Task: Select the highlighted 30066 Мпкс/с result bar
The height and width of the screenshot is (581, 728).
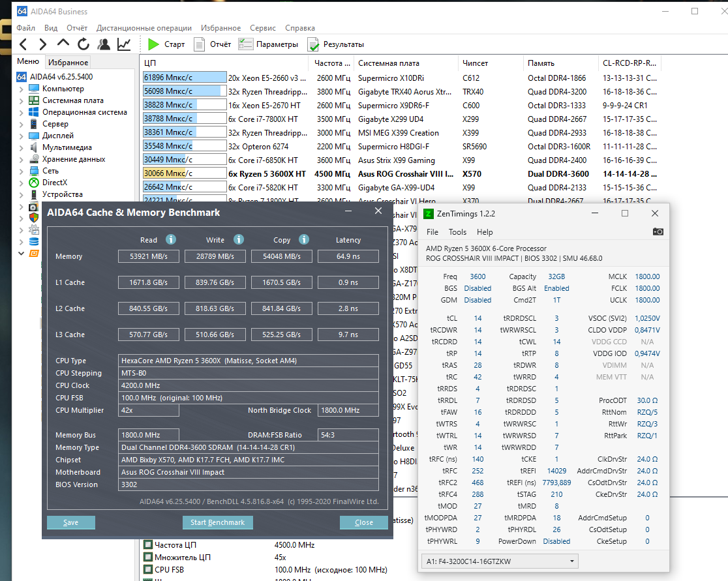Action: click(184, 173)
